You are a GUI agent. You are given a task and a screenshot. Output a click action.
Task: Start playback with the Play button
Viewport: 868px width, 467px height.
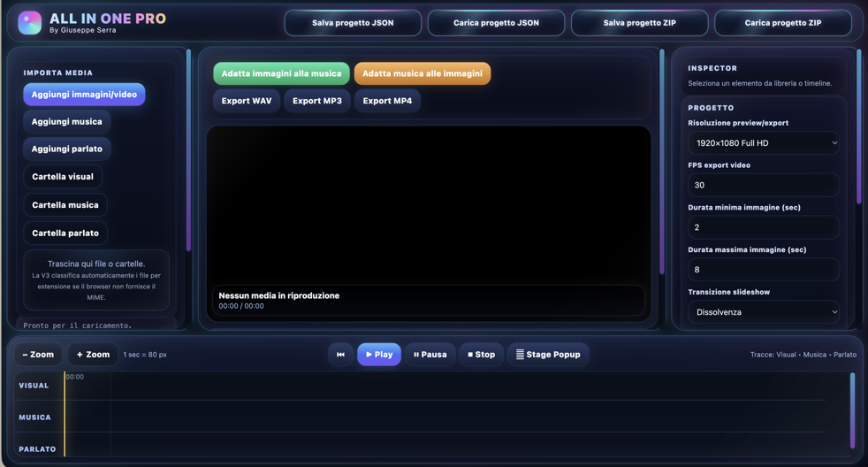[x=379, y=355]
